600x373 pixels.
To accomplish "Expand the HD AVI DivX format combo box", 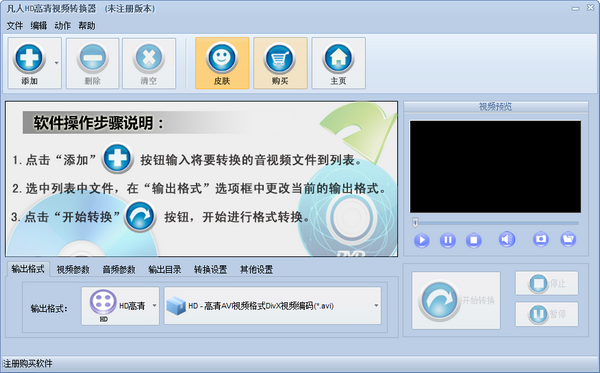I will tap(273, 306).
